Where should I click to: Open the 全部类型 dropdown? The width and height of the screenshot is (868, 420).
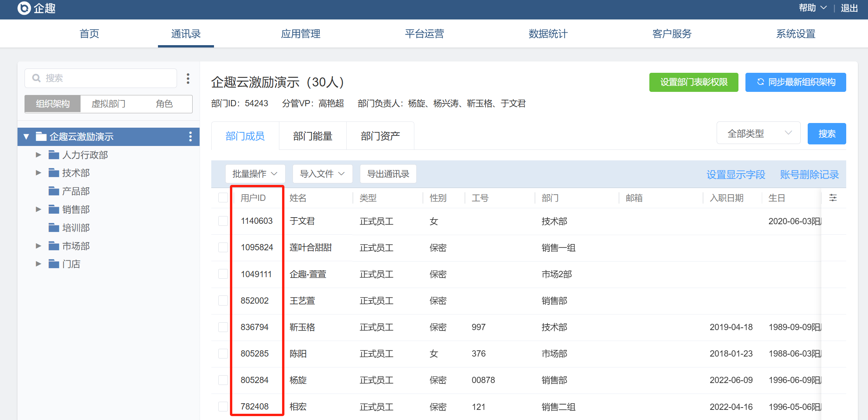click(x=758, y=134)
